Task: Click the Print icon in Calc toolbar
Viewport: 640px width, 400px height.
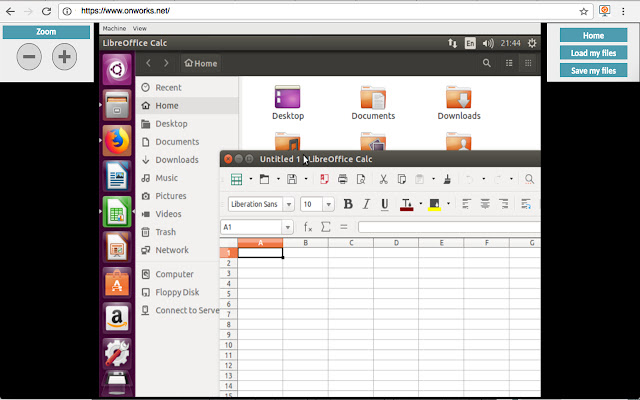Action: pyautogui.click(x=343, y=179)
